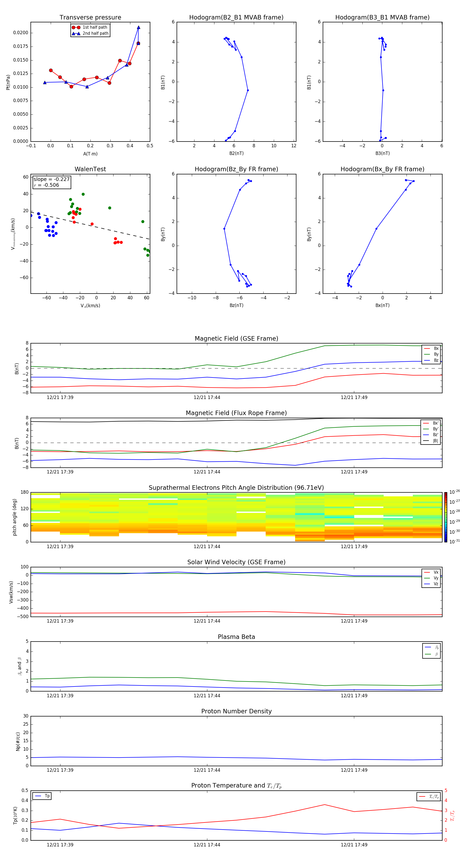Click the 'pitch angle (deg)' y-axis label
The width and height of the screenshot is (473, 868).
(x=14, y=517)
